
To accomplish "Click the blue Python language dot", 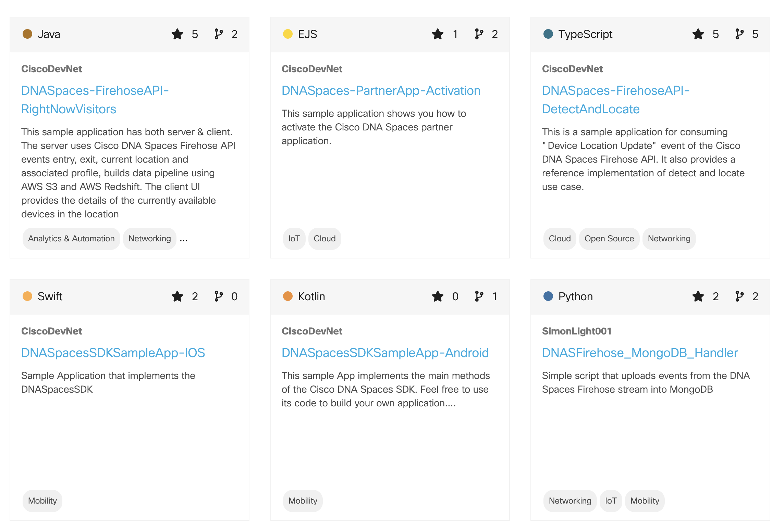I will click(548, 296).
